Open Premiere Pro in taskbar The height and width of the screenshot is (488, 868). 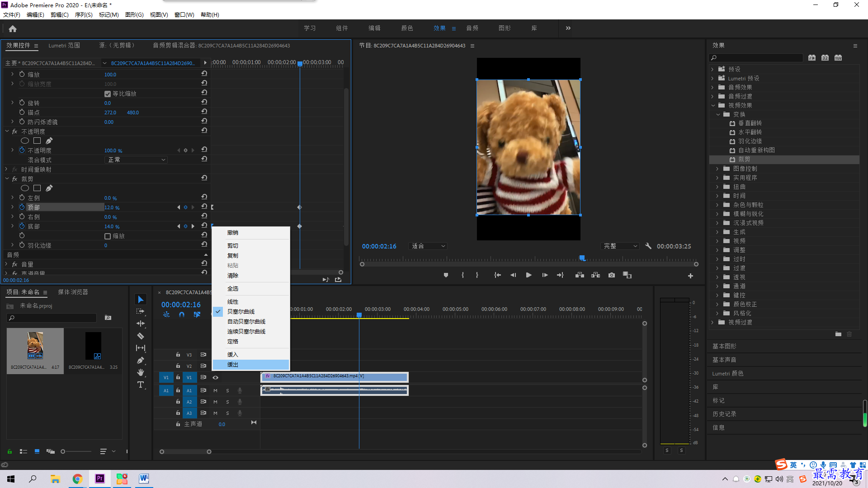click(x=100, y=479)
